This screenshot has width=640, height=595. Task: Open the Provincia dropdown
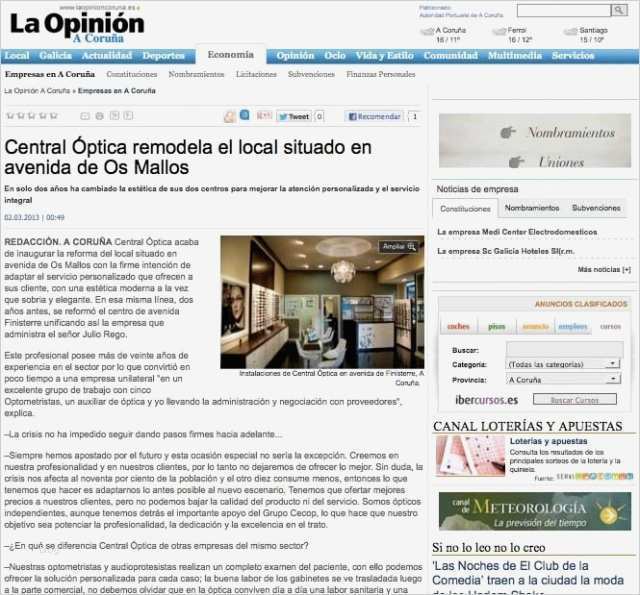click(563, 380)
